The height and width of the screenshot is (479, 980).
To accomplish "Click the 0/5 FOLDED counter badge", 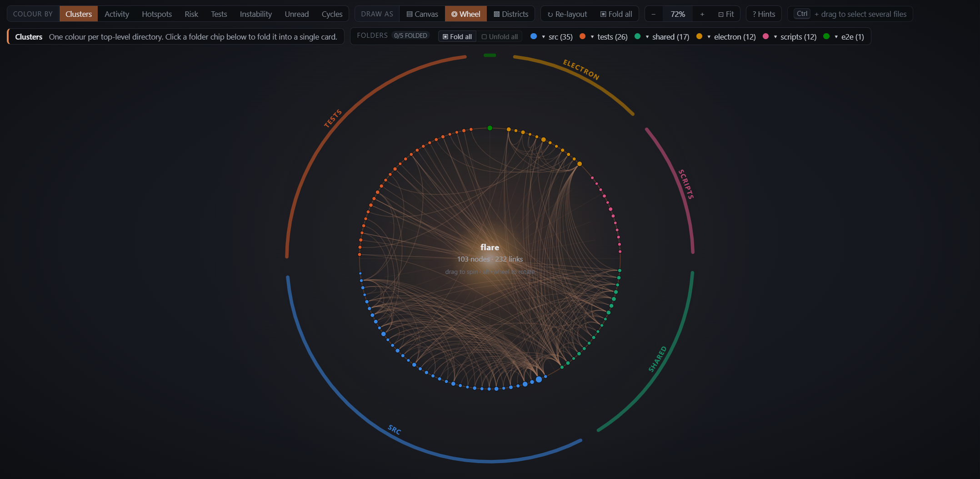I will [410, 35].
